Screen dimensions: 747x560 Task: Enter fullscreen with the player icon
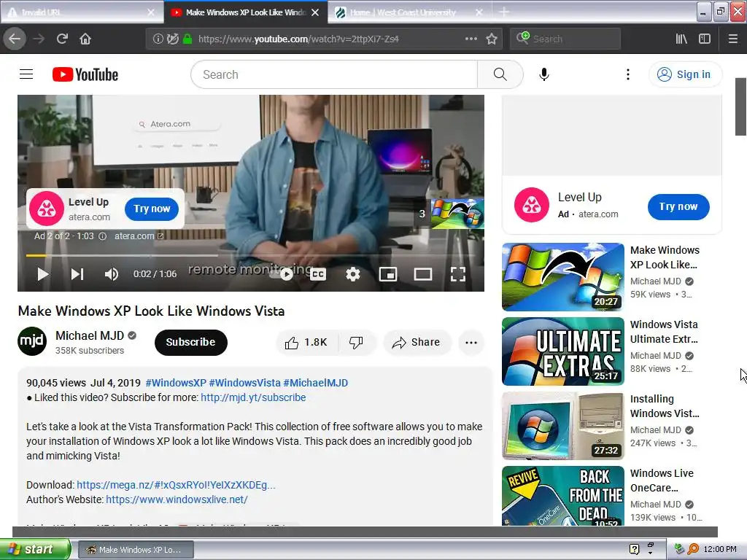click(x=458, y=274)
